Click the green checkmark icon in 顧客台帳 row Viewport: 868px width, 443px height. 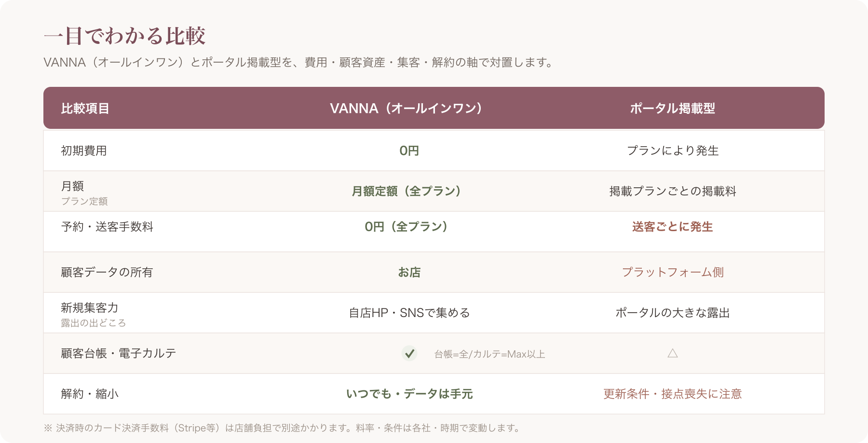[409, 354]
